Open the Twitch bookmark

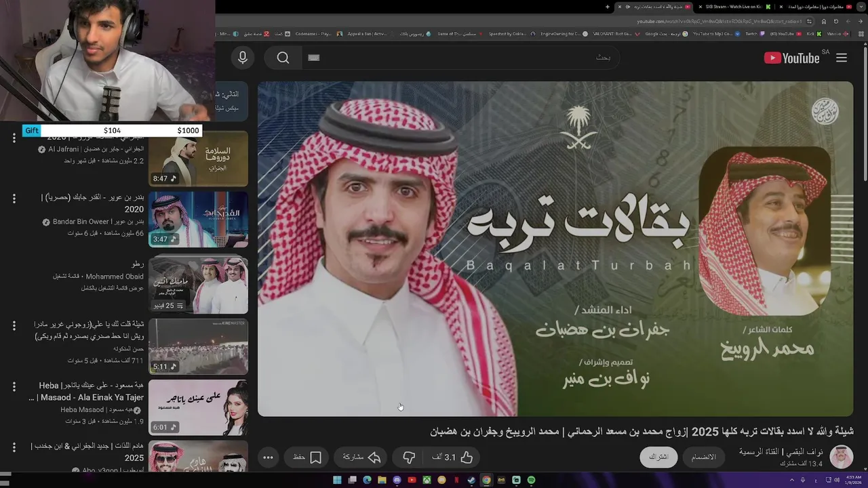click(755, 33)
